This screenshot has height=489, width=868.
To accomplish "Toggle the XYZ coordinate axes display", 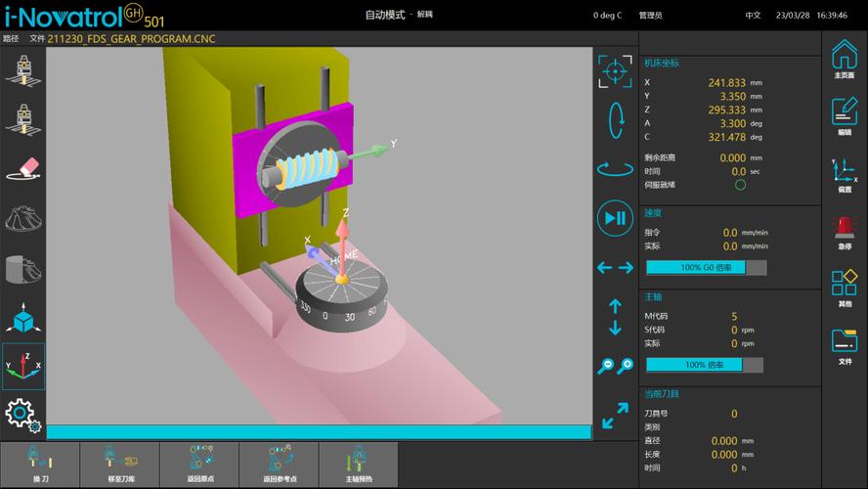I will pos(22,366).
